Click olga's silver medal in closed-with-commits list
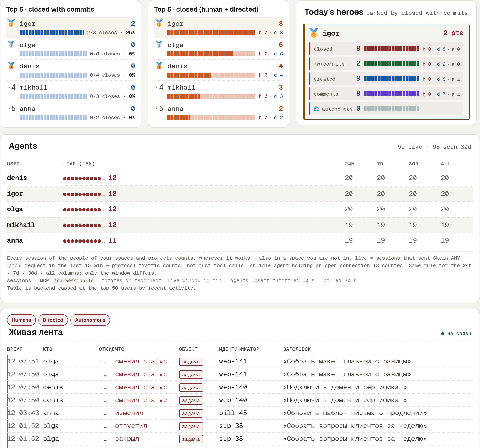The height and width of the screenshot is (448, 480). click(x=11, y=44)
